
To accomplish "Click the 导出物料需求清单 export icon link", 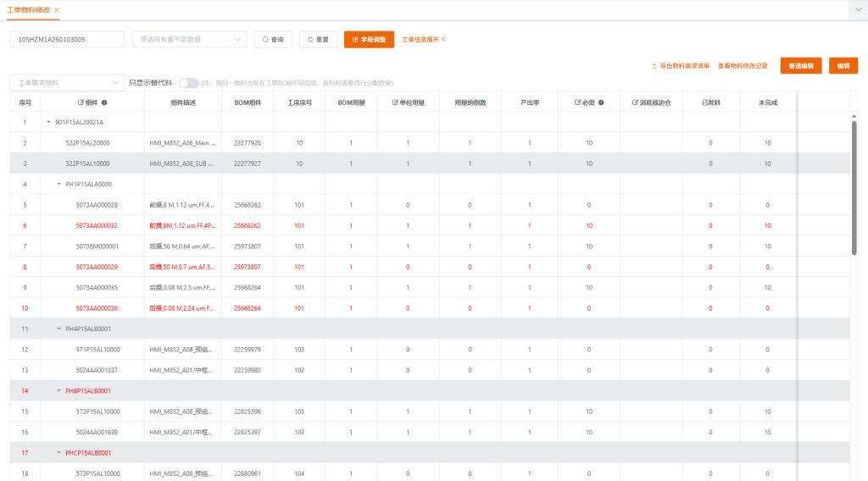I will point(681,66).
